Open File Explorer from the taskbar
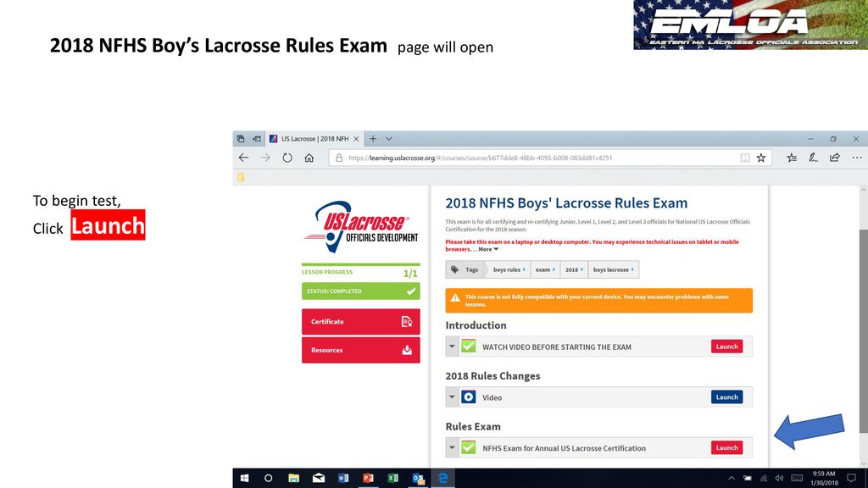The height and width of the screenshot is (488, 868). coord(293,478)
